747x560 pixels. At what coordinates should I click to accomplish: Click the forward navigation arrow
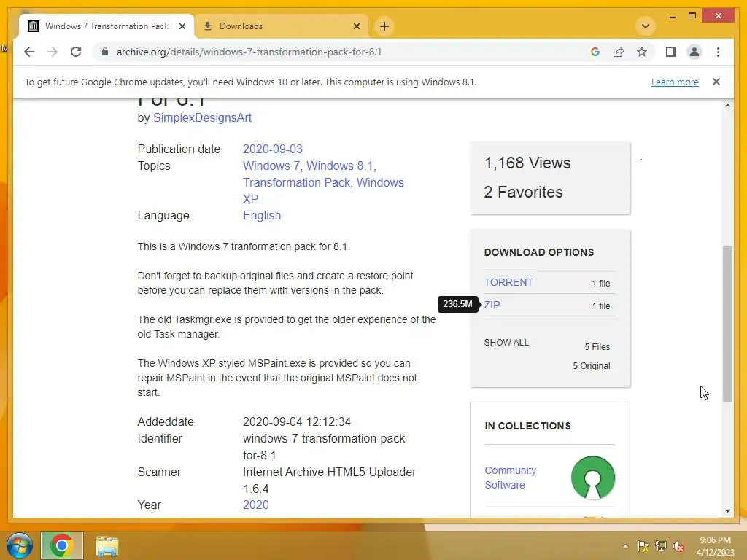[53, 52]
